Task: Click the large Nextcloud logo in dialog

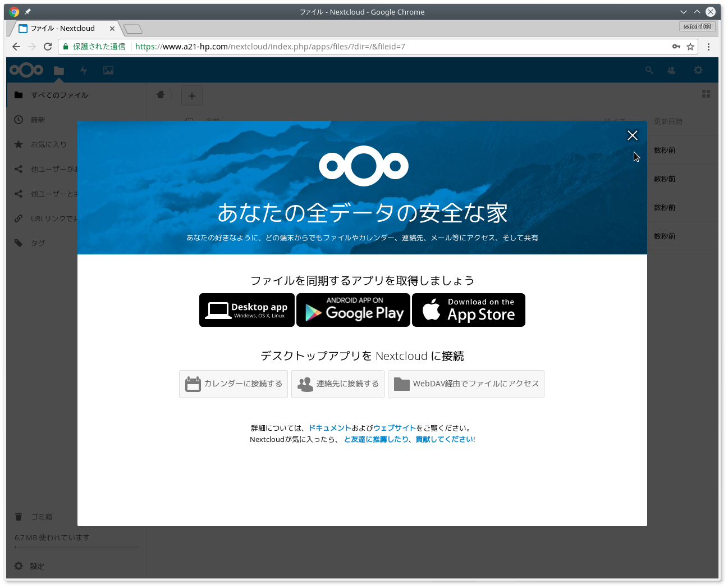Action: coord(364,166)
